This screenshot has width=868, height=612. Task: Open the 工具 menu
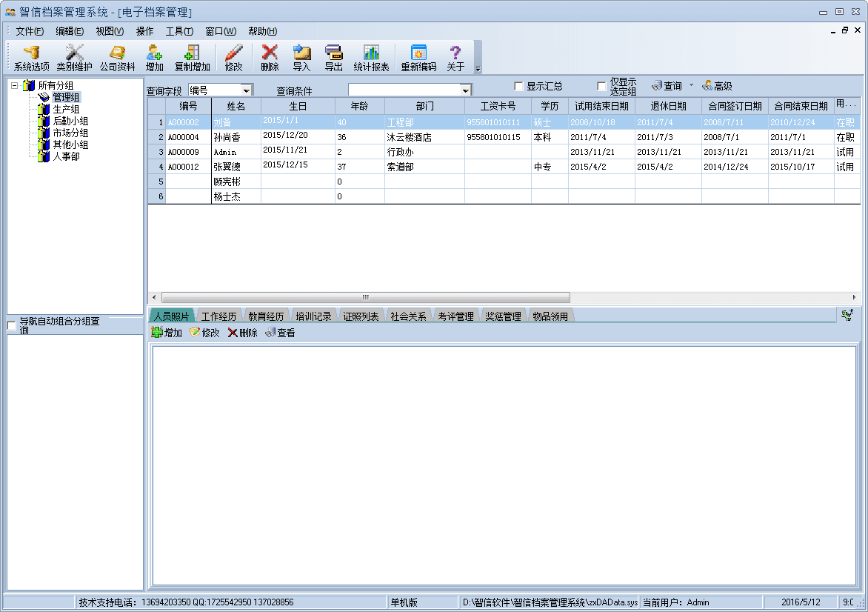178,31
